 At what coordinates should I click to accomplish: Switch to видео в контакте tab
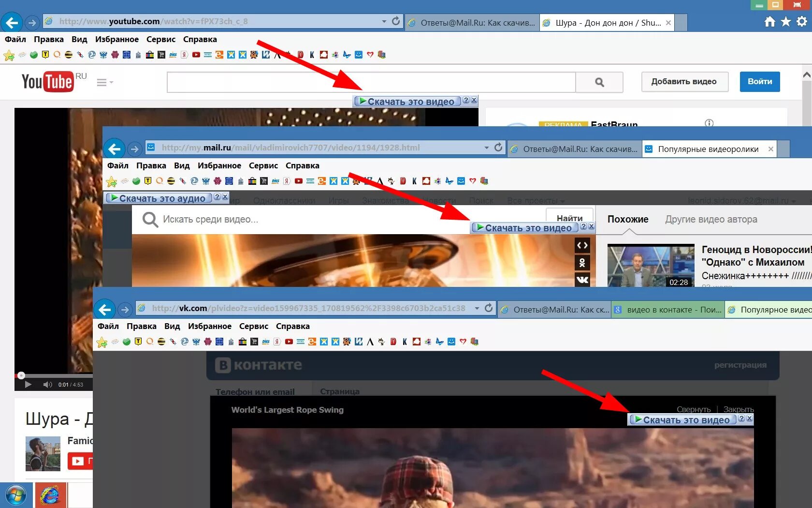point(667,310)
